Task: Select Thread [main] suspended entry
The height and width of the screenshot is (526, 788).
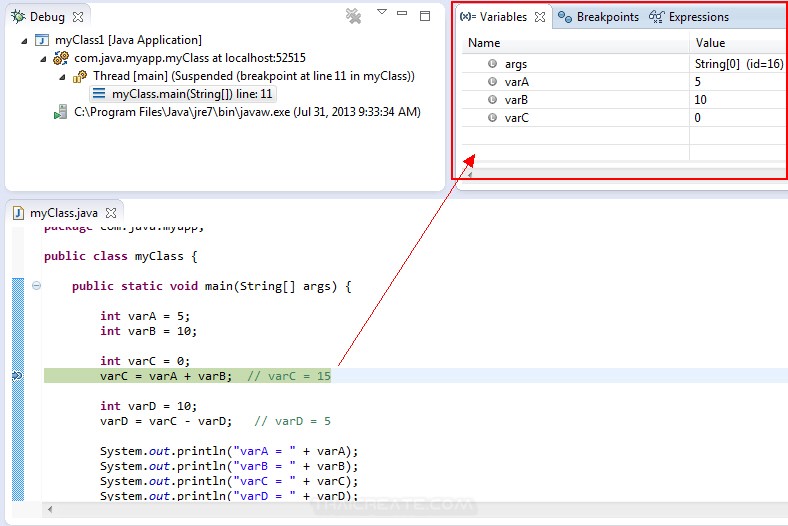Action: point(254,76)
